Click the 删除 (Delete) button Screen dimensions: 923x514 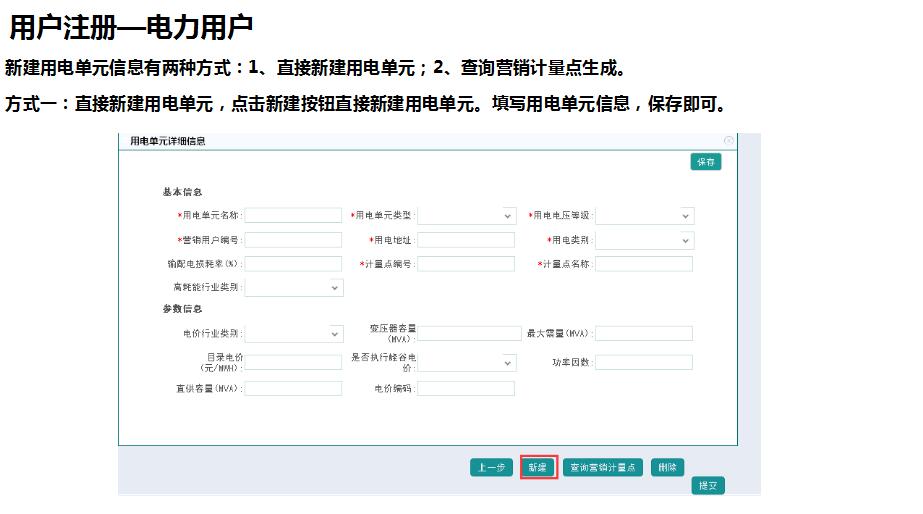click(668, 467)
